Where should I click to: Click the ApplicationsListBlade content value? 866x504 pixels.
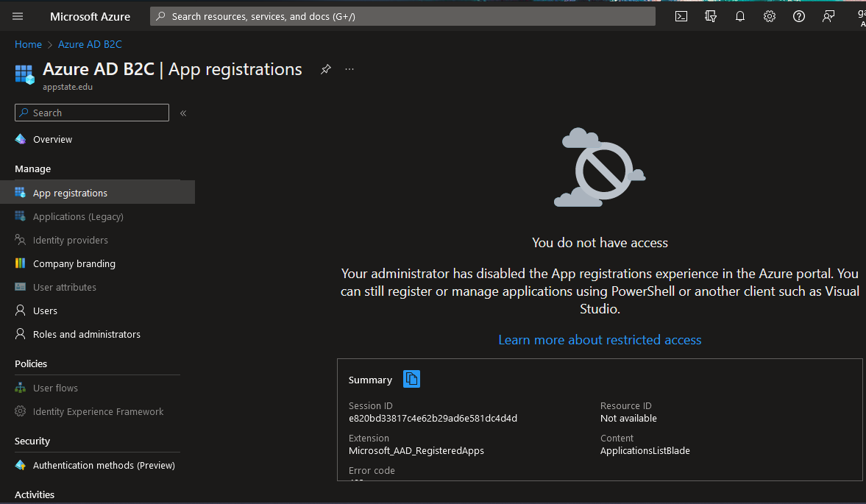point(645,451)
